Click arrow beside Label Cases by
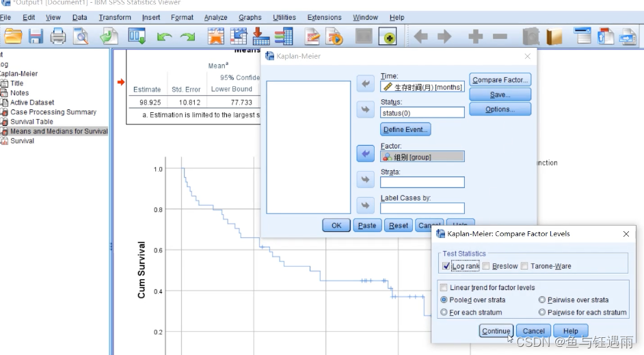The height and width of the screenshot is (355, 644). pyautogui.click(x=366, y=205)
